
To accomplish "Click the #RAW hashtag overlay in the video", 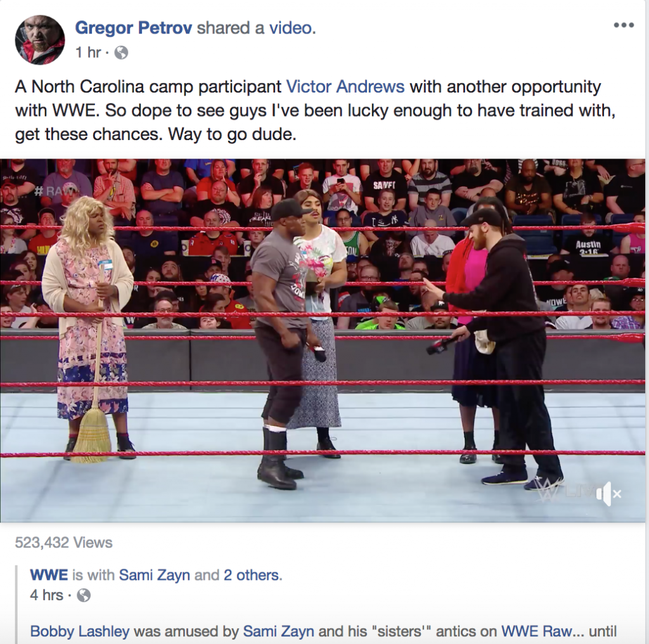I will (56, 191).
